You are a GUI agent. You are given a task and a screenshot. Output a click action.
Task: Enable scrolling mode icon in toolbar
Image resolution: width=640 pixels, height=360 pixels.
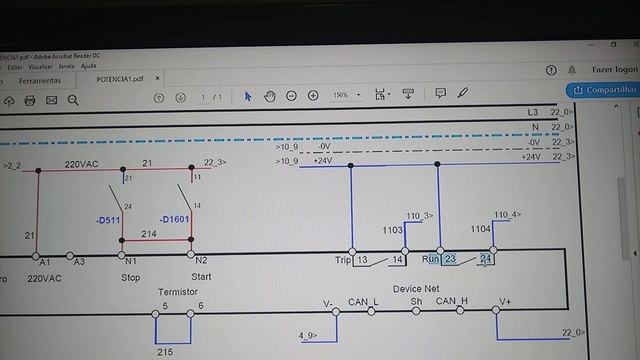coord(408,94)
